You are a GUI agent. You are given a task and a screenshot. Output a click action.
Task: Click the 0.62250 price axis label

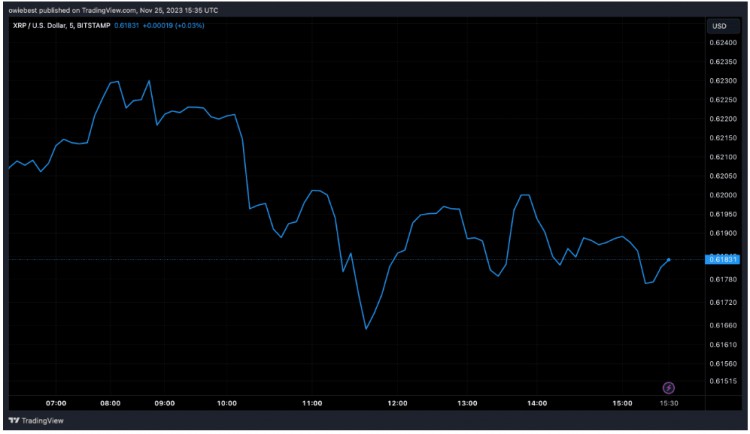coord(723,100)
